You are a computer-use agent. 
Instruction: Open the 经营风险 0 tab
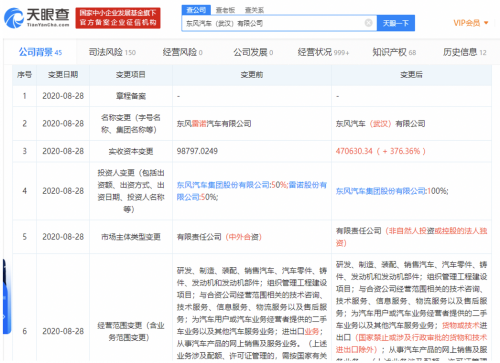tap(183, 52)
